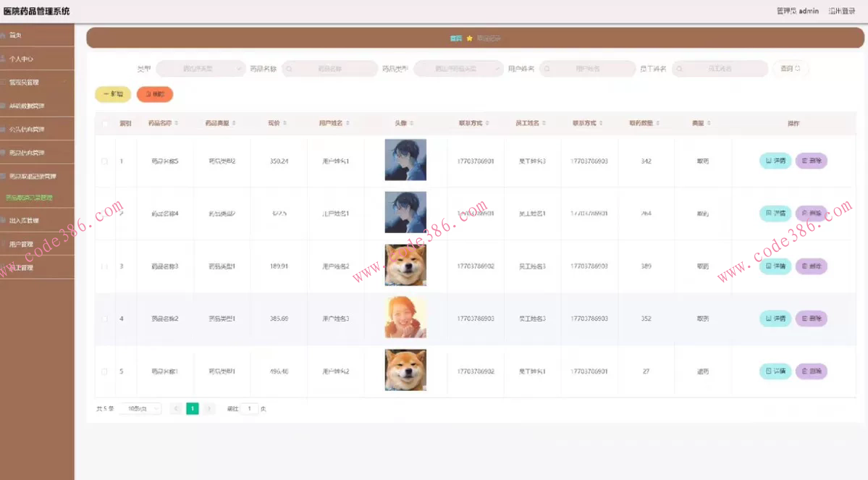Open 用户管理 in the sidebar menu
The height and width of the screenshot is (480, 868).
tap(22, 244)
